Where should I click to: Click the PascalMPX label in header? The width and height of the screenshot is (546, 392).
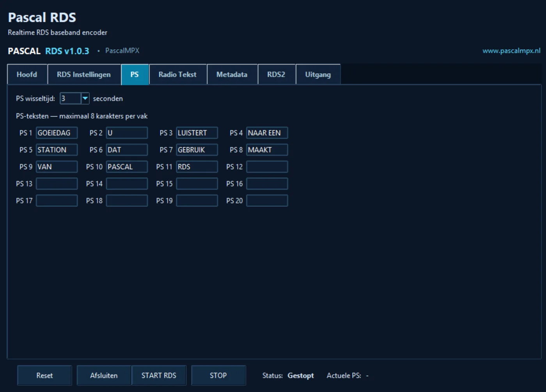(x=122, y=51)
